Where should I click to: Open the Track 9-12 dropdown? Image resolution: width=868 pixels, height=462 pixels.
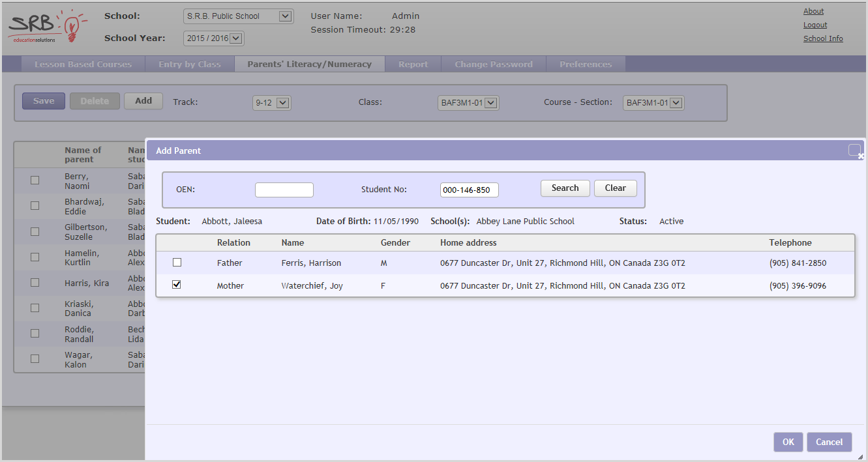[x=272, y=103]
